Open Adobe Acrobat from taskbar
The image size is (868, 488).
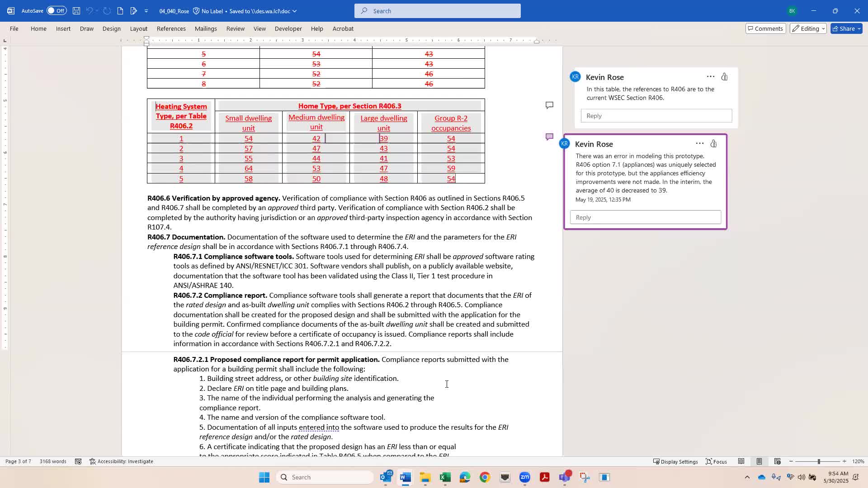[545, 477]
